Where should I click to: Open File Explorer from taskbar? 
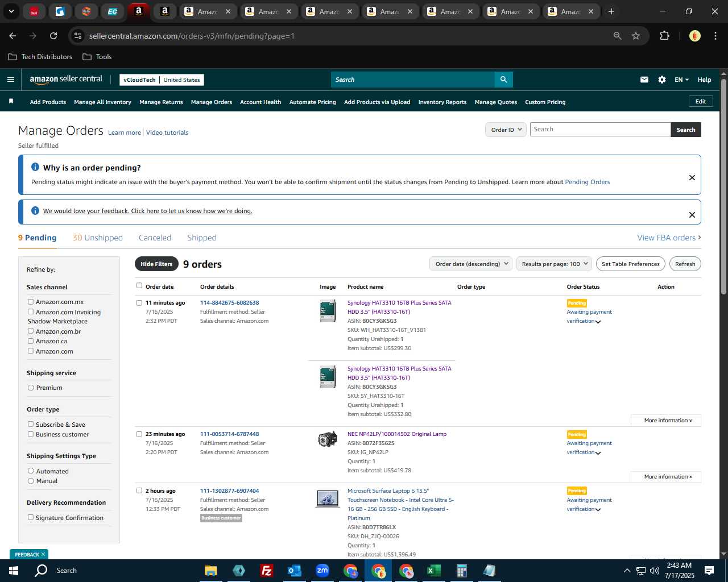(211, 571)
